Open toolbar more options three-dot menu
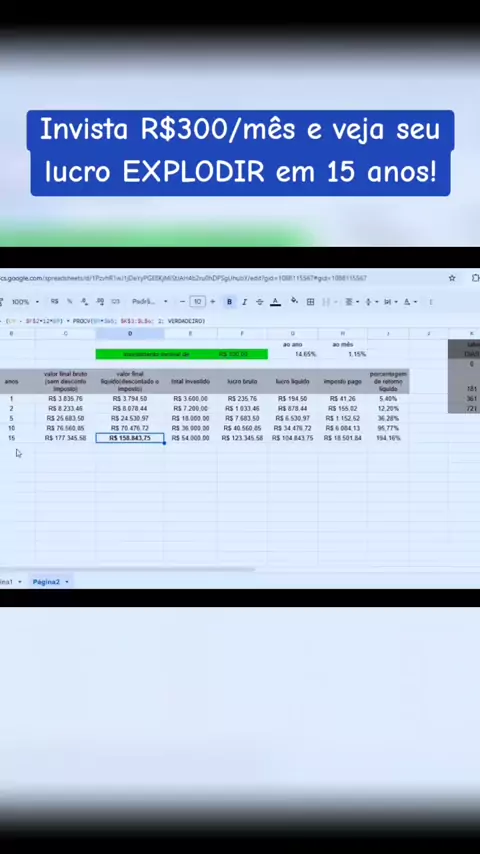Viewport: 480px width, 854px height. [x=431, y=302]
